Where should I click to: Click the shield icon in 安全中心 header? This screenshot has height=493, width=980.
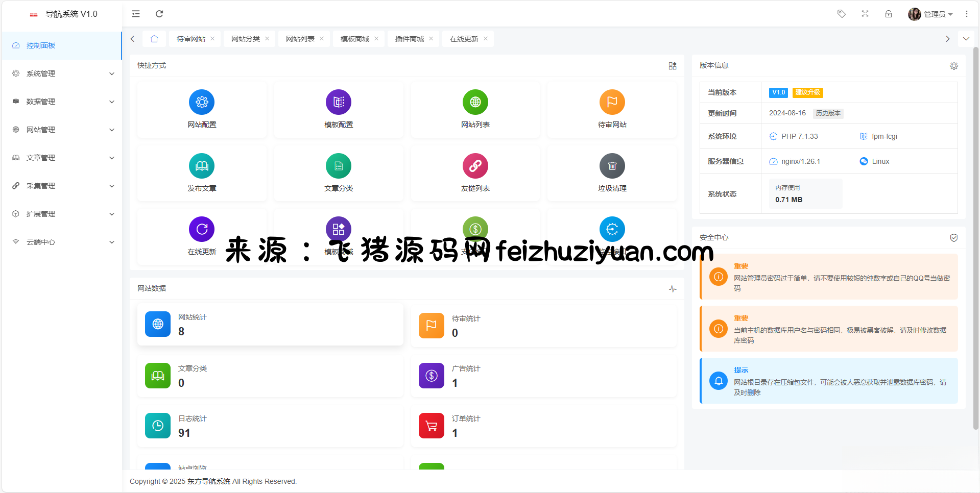coord(954,238)
